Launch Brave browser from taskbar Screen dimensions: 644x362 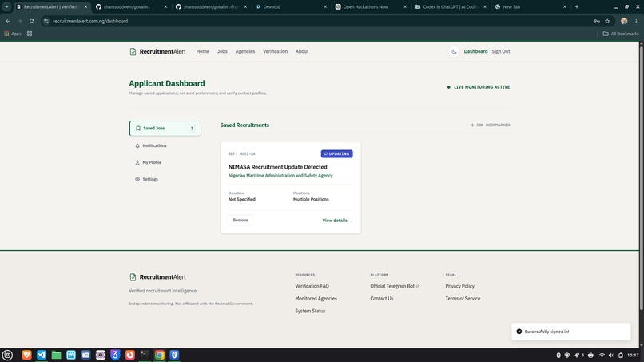[x=26, y=355]
